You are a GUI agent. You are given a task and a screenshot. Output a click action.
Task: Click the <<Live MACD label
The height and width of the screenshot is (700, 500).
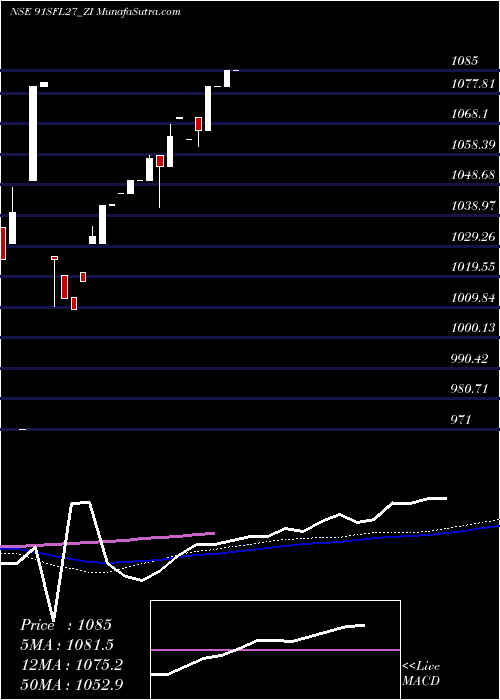click(x=421, y=673)
